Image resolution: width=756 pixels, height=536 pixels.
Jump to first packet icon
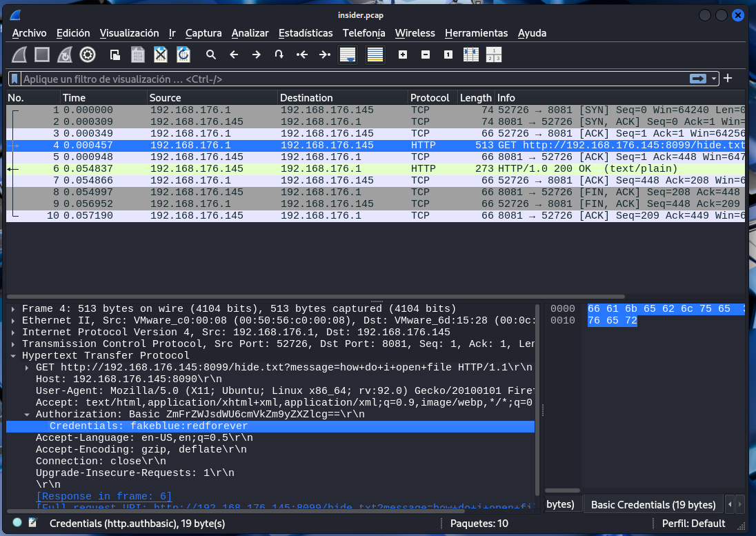pos(302,55)
